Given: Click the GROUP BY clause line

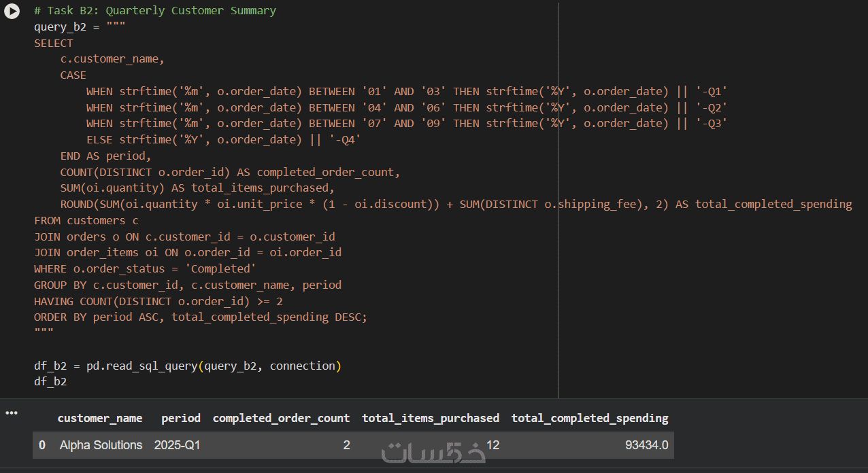Looking at the screenshot, I should click(x=188, y=285).
